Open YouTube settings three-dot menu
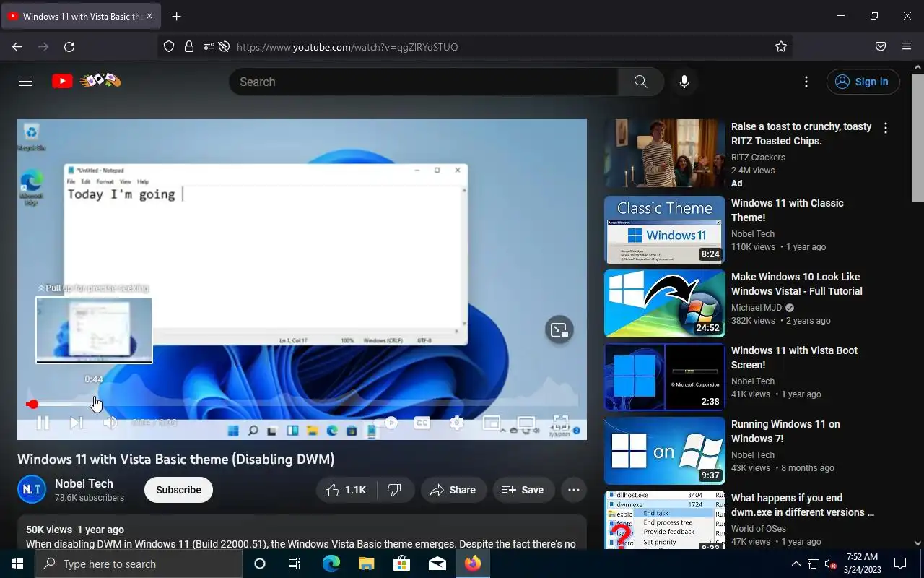 [806, 82]
